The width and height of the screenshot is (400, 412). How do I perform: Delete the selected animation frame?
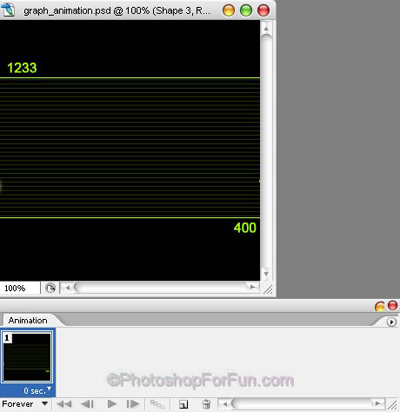(x=206, y=404)
